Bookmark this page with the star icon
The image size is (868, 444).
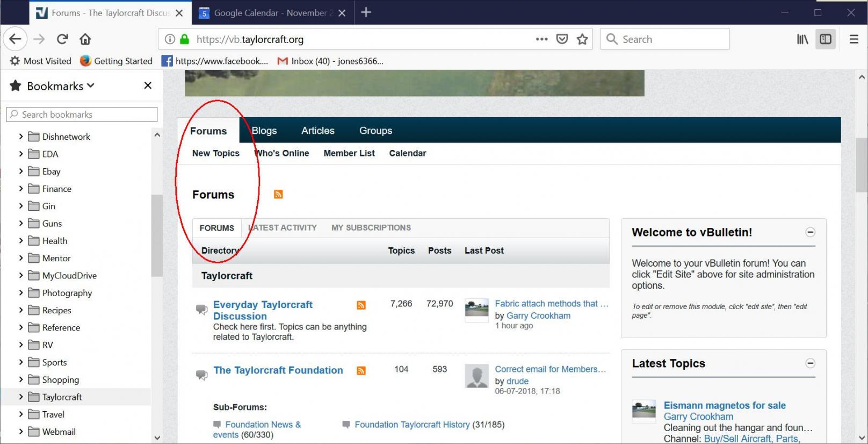coord(582,39)
